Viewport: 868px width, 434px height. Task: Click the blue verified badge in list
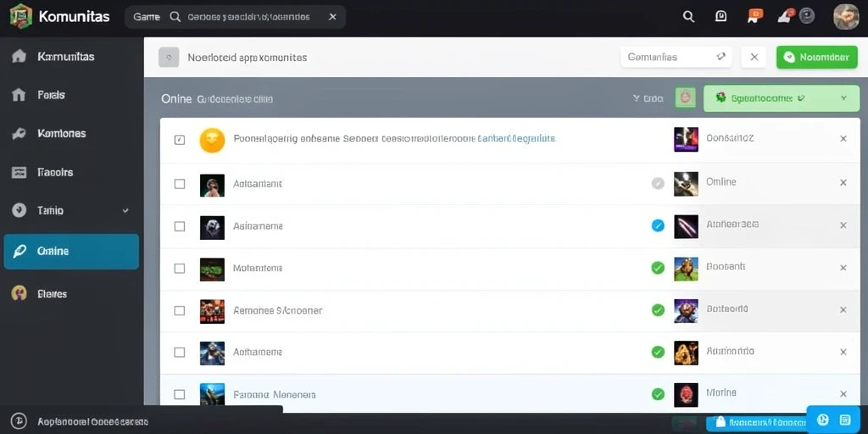[658, 225]
